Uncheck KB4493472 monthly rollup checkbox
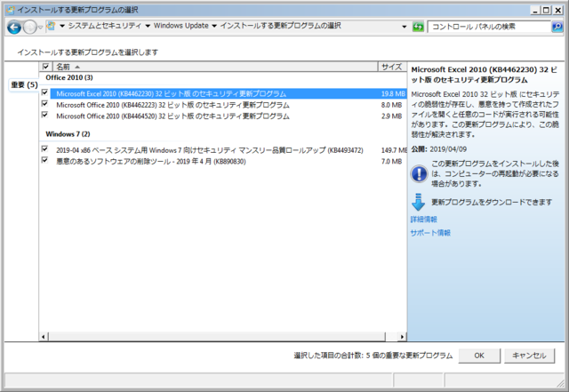This screenshot has height=392, width=569. [44, 149]
